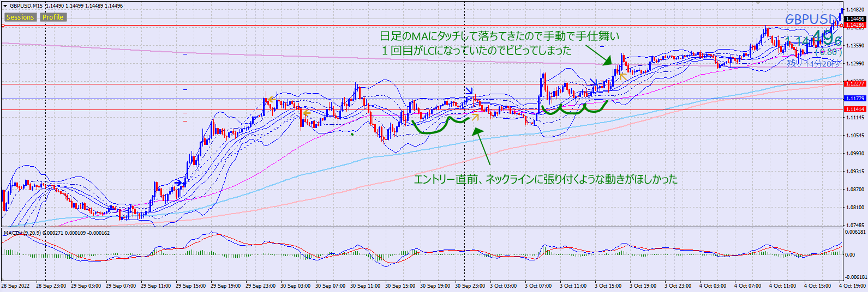Click the time label 3 Oct 07:00
868x292 pixels.
538,286
